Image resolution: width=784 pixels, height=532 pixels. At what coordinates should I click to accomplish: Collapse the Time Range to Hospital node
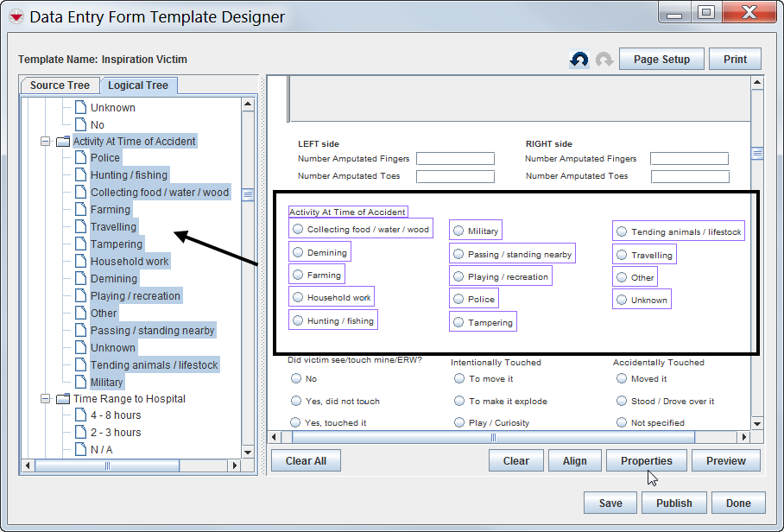[x=45, y=399]
